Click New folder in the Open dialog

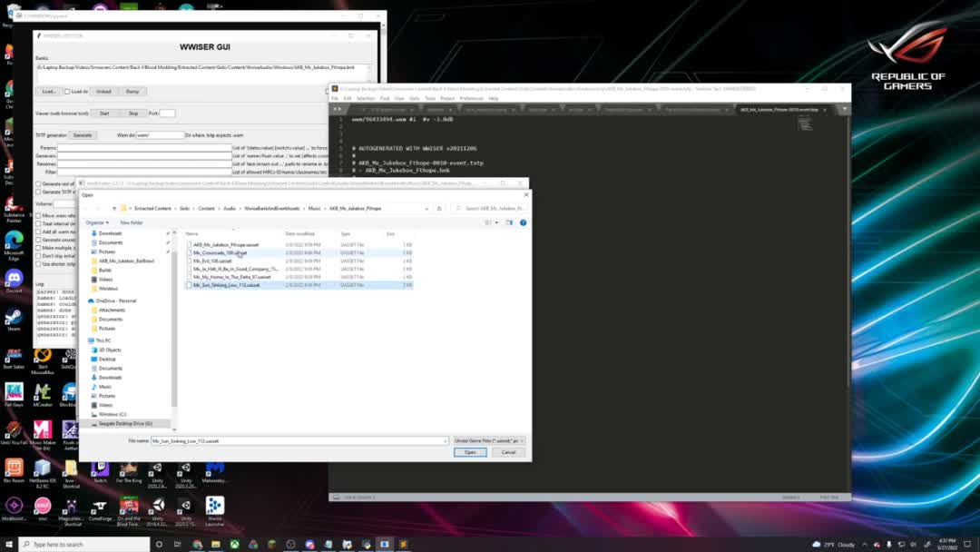click(x=132, y=222)
